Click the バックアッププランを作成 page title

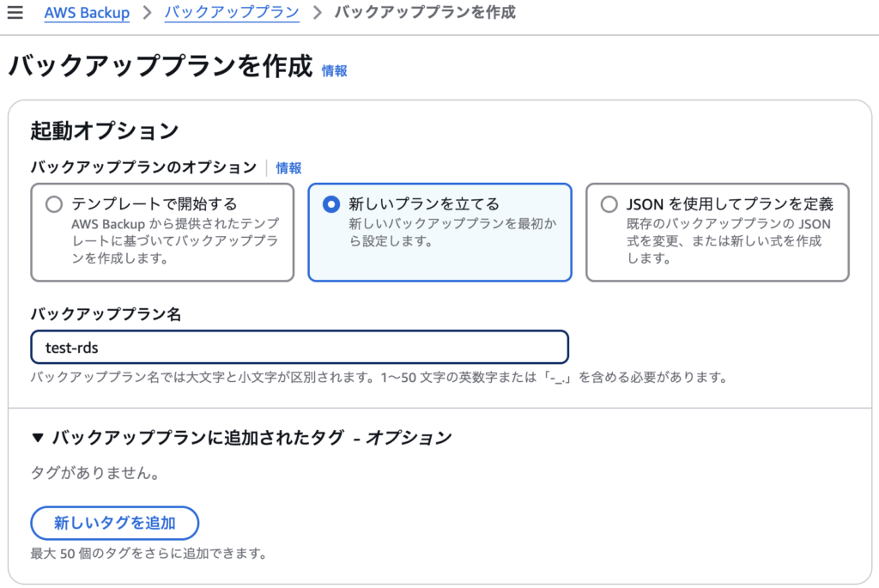tap(161, 66)
